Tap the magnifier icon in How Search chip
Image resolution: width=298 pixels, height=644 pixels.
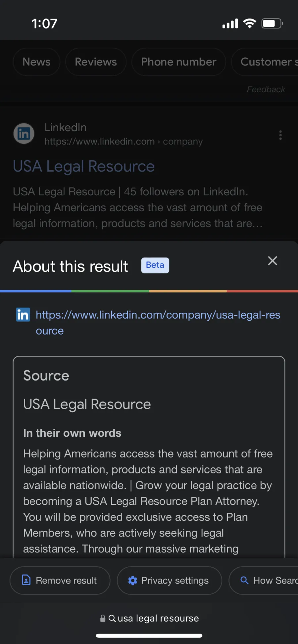point(244,580)
